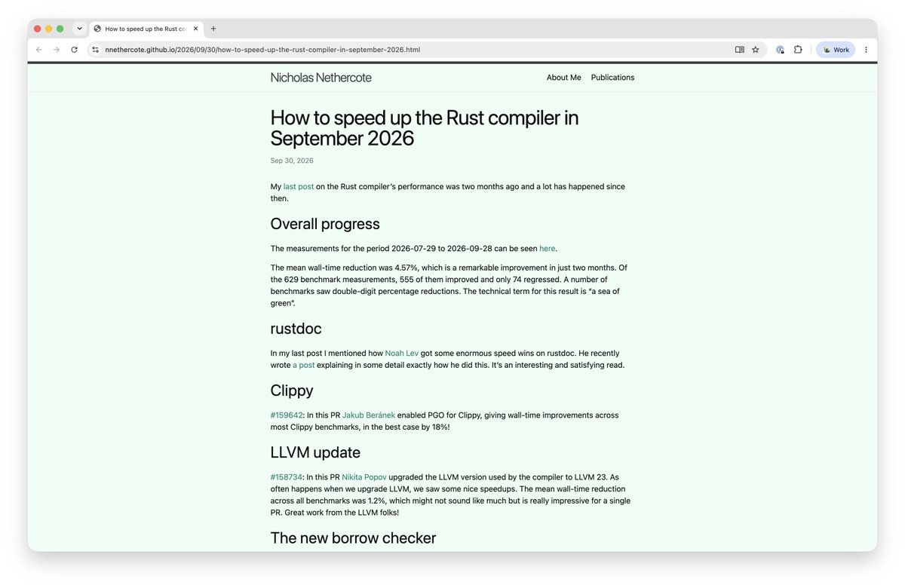Follow the 'last post' link
The width and height of the screenshot is (905, 588).
coord(299,187)
